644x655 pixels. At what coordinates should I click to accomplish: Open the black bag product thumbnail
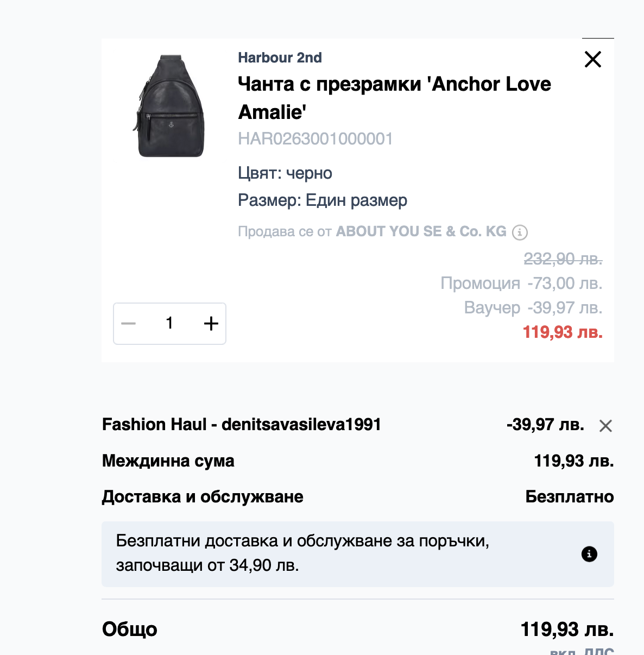click(x=170, y=106)
